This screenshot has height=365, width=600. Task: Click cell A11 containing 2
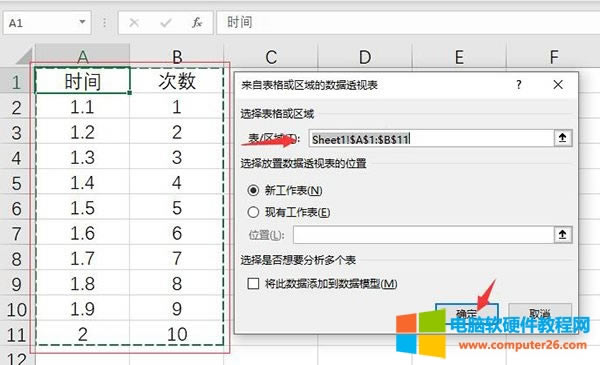coord(83,334)
